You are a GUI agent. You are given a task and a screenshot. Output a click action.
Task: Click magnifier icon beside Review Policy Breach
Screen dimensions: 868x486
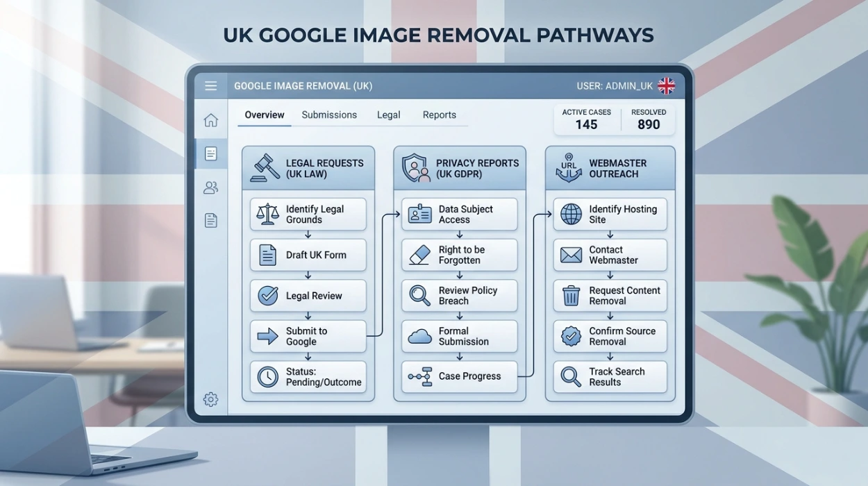pyautogui.click(x=419, y=296)
